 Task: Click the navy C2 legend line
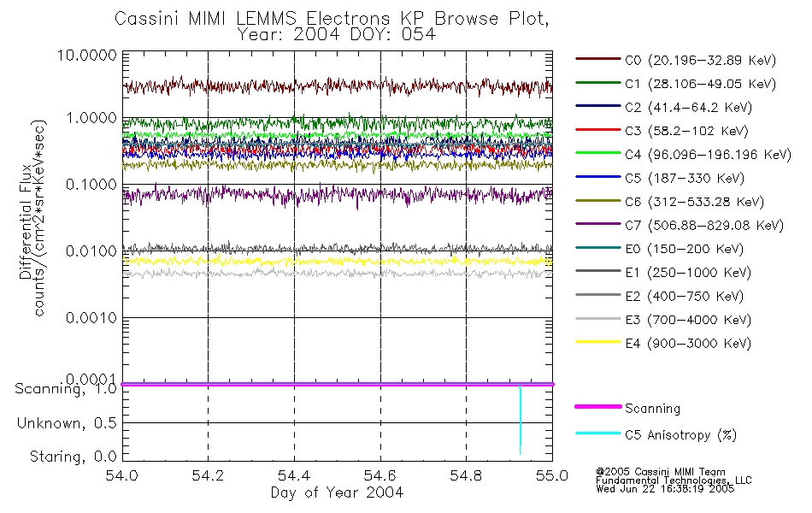pos(597,106)
